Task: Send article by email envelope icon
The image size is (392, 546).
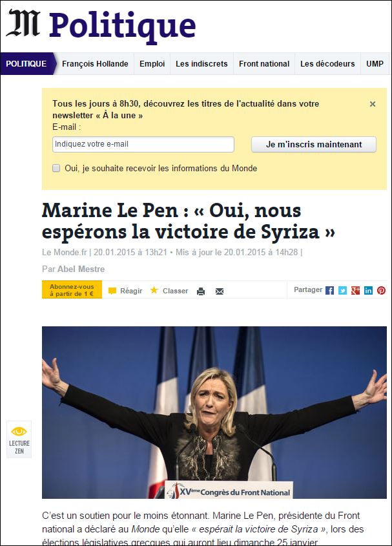Action: 220,291
